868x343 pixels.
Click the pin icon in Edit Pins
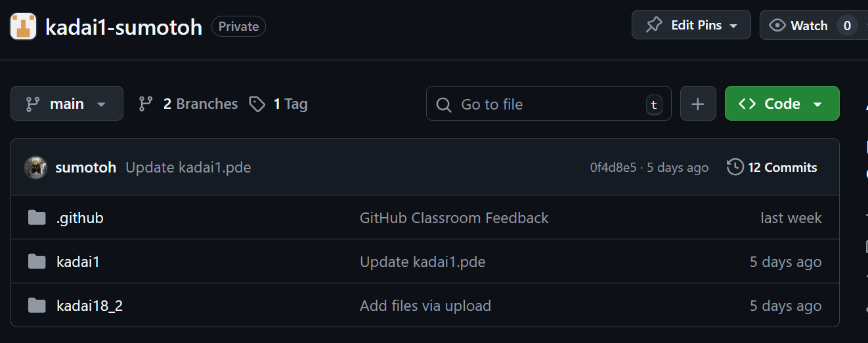point(654,26)
